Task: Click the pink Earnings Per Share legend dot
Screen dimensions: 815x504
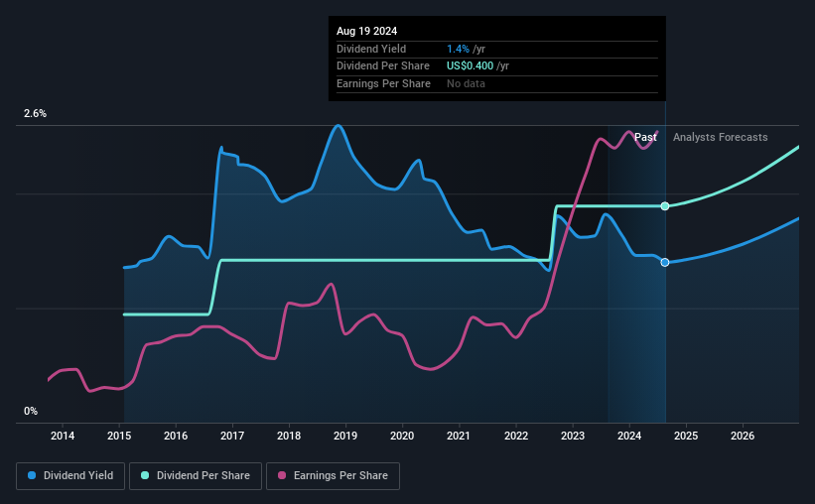Action: (282, 475)
